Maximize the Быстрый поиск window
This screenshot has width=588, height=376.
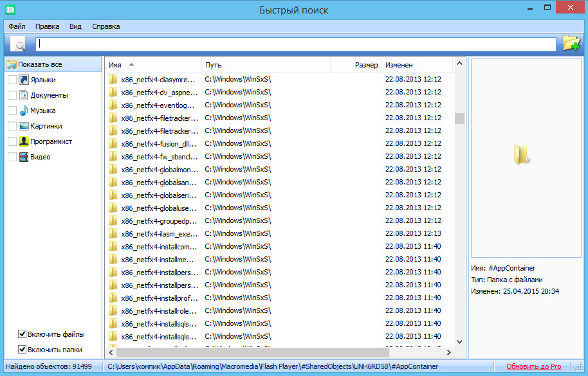[x=547, y=8]
